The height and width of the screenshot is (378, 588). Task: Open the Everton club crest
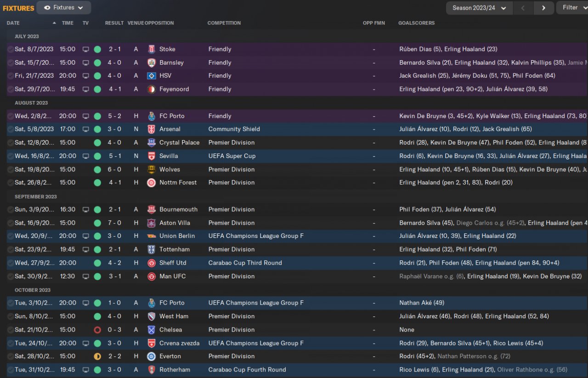point(152,356)
